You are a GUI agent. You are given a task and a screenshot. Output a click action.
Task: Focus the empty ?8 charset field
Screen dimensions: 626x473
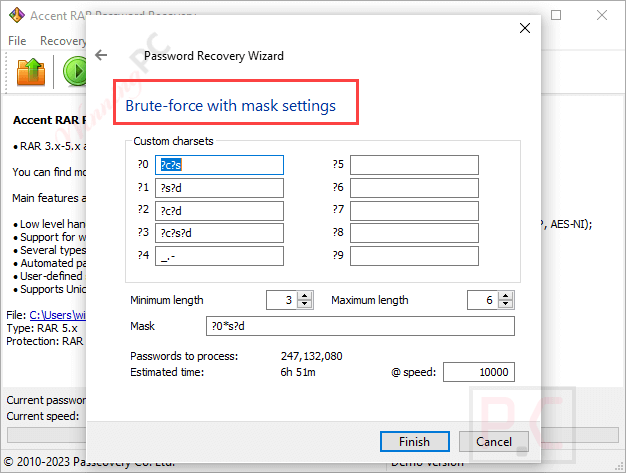[414, 233]
